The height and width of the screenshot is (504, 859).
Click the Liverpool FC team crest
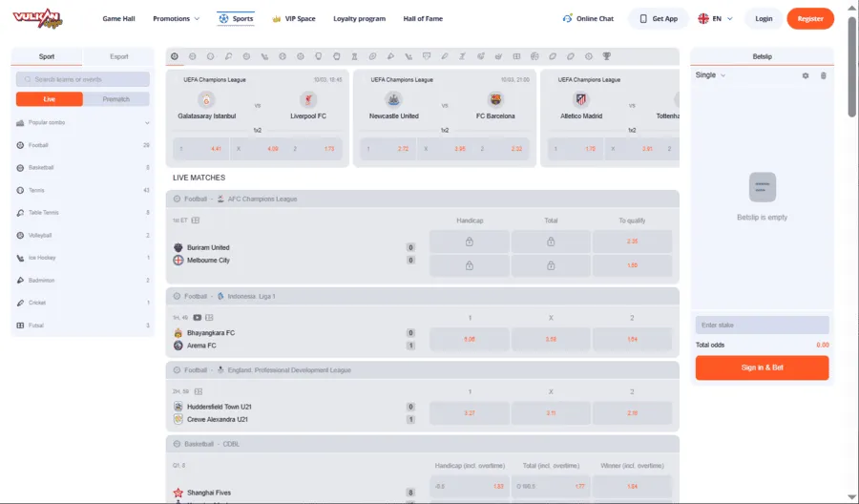tap(308, 99)
